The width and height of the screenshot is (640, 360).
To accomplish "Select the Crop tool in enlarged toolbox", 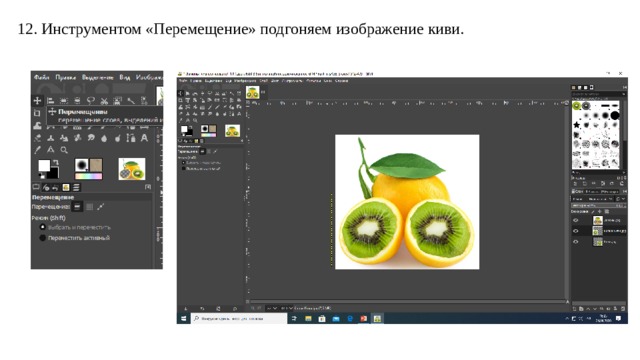I will (x=37, y=113).
